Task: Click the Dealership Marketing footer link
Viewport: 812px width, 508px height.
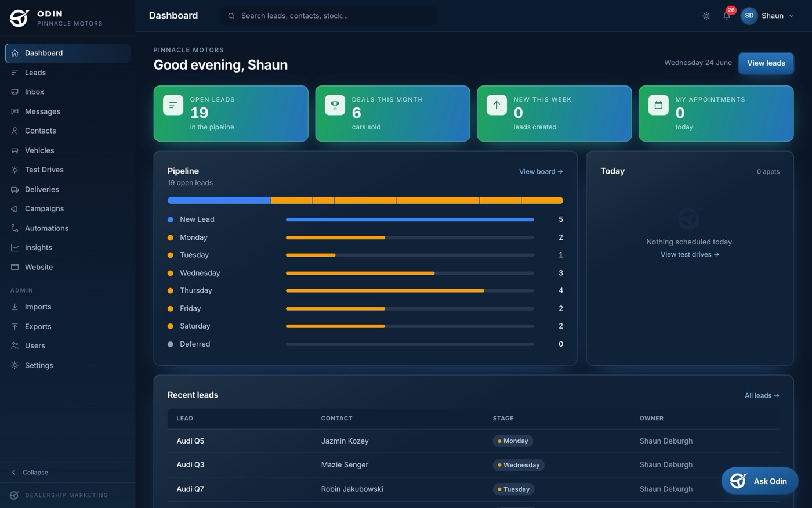Action: point(59,495)
